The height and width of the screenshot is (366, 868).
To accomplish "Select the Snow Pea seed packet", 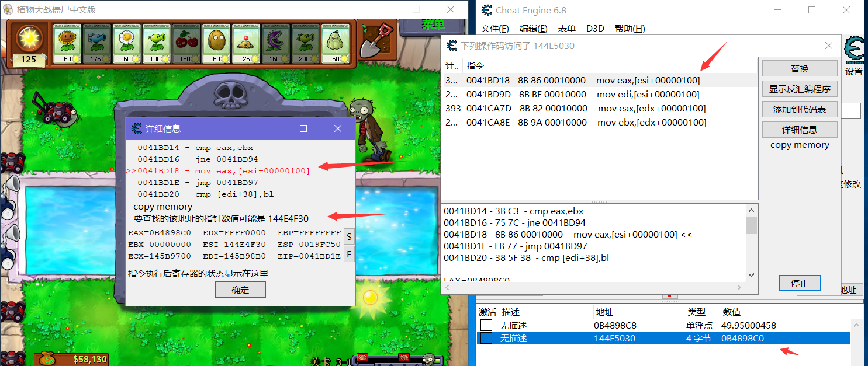I will point(97,44).
